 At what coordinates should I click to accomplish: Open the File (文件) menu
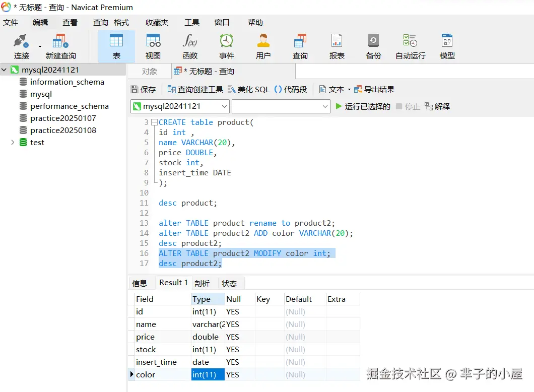click(11, 23)
